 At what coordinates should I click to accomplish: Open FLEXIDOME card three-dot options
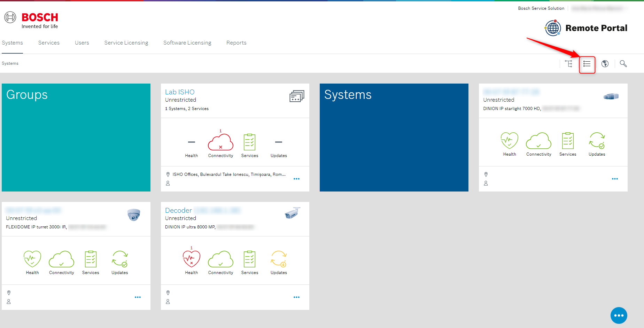coord(138,297)
